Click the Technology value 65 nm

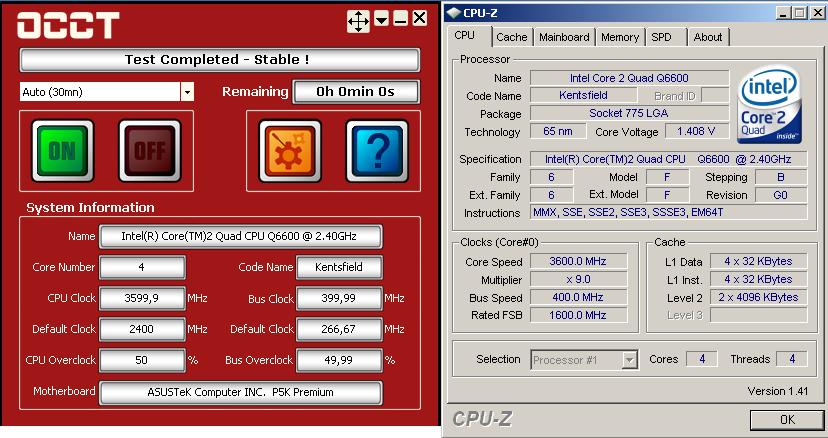point(558,131)
